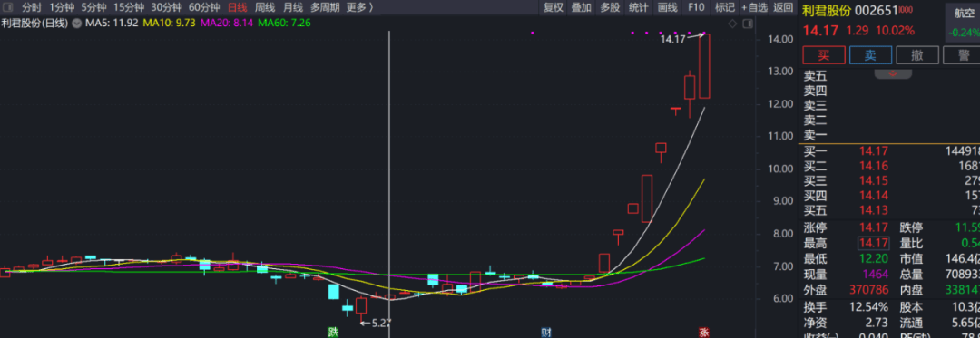
Task: Toggle the left sidebar panel icon
Action: (x=7, y=8)
